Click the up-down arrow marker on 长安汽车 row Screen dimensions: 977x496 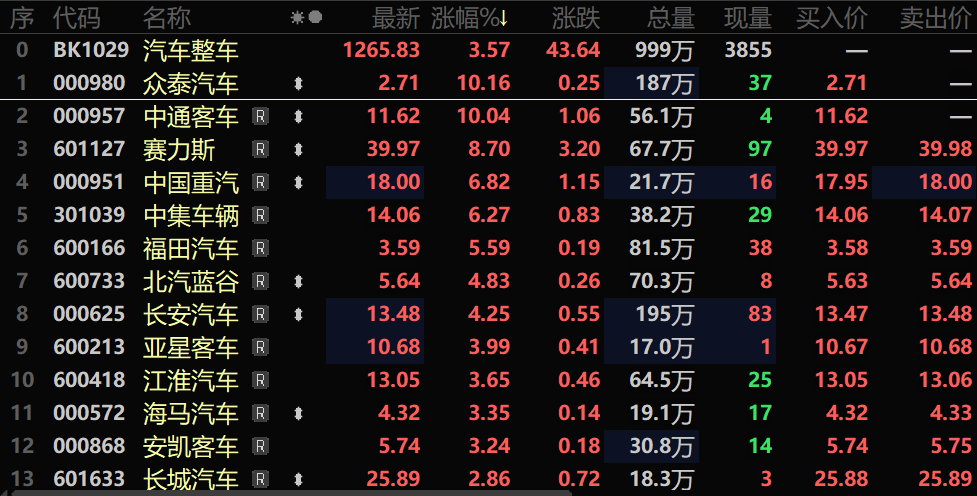[x=298, y=314]
